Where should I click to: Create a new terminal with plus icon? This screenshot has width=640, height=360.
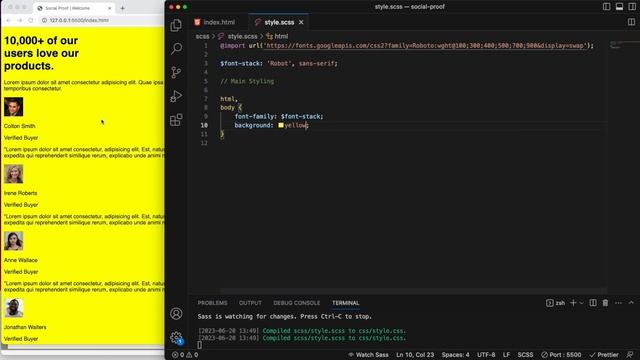[x=573, y=303]
